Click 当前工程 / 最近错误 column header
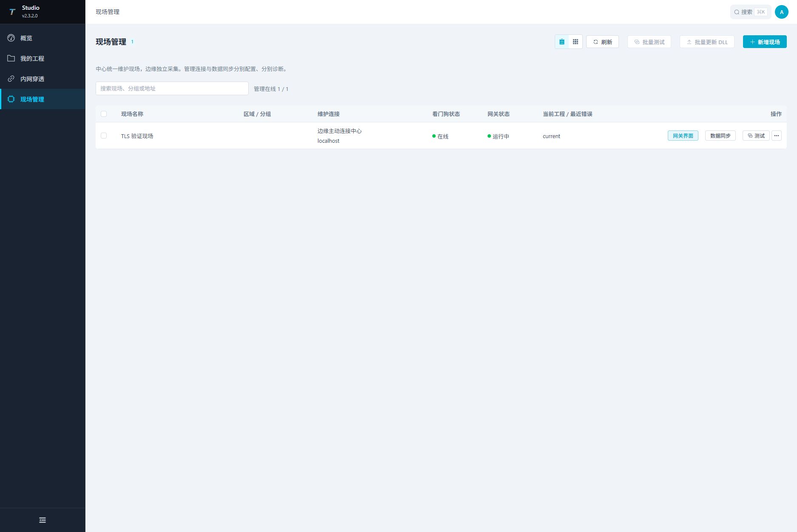 (x=567, y=114)
